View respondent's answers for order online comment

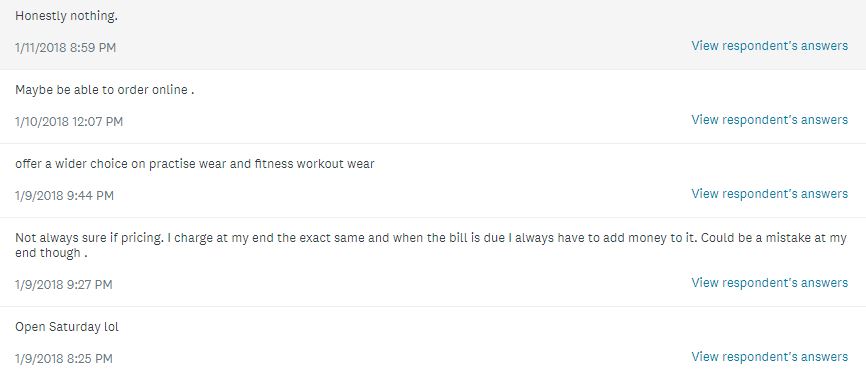[x=769, y=120]
